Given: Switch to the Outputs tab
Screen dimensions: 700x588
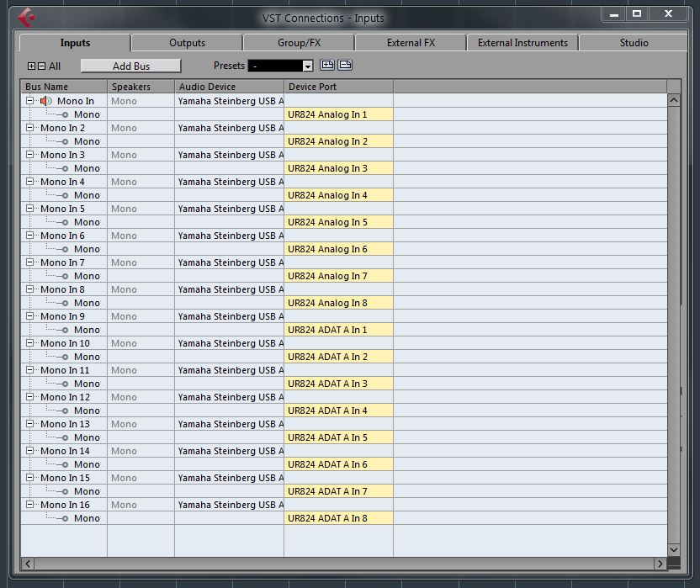Looking at the screenshot, I should [187, 43].
